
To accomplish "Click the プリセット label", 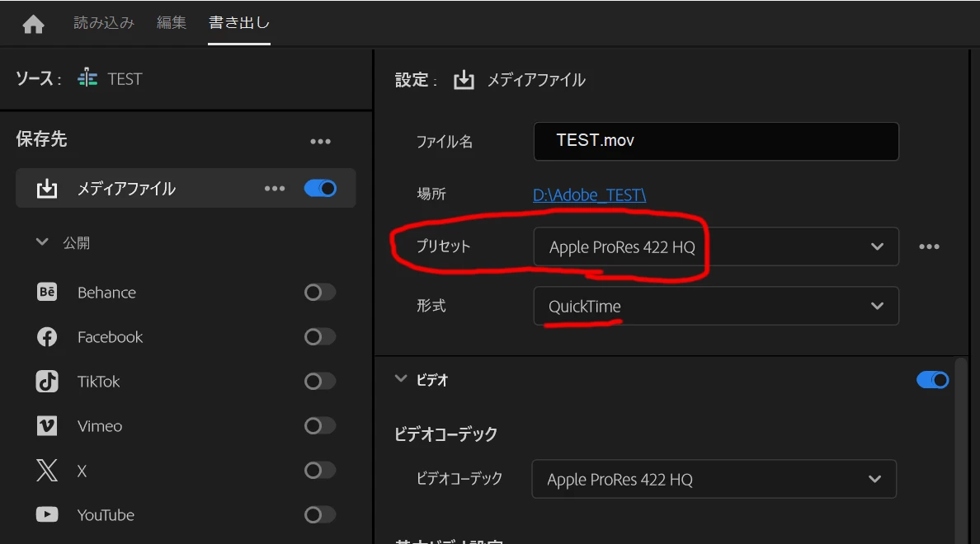I will 443,246.
